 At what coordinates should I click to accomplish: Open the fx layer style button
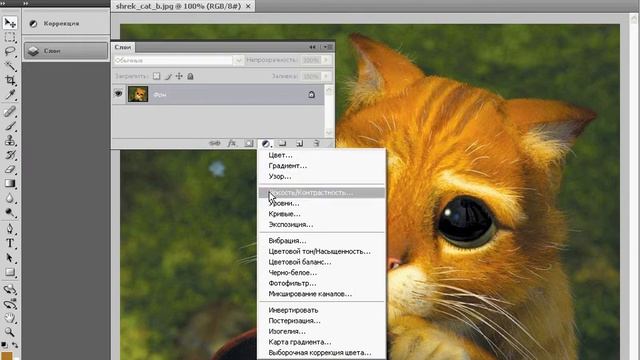click(x=232, y=143)
